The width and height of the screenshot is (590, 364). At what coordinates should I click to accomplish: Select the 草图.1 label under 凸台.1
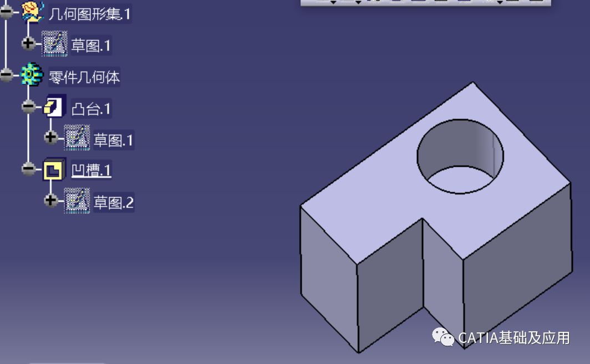[x=114, y=140]
